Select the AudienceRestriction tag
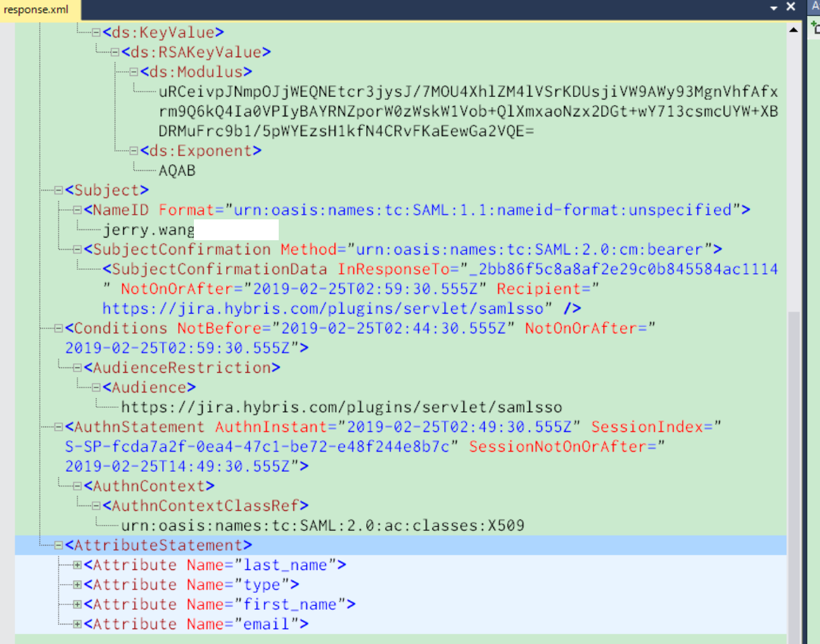The width and height of the screenshot is (820, 644). [182, 368]
